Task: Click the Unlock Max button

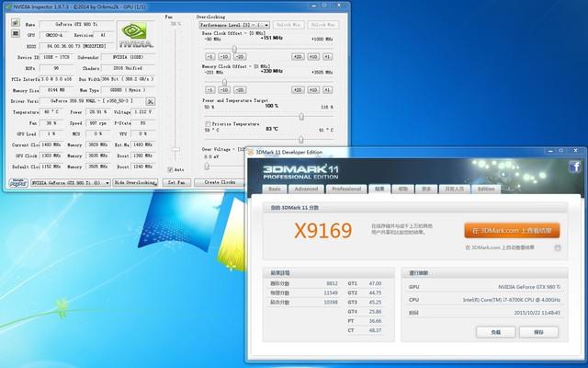Action: tap(322, 25)
